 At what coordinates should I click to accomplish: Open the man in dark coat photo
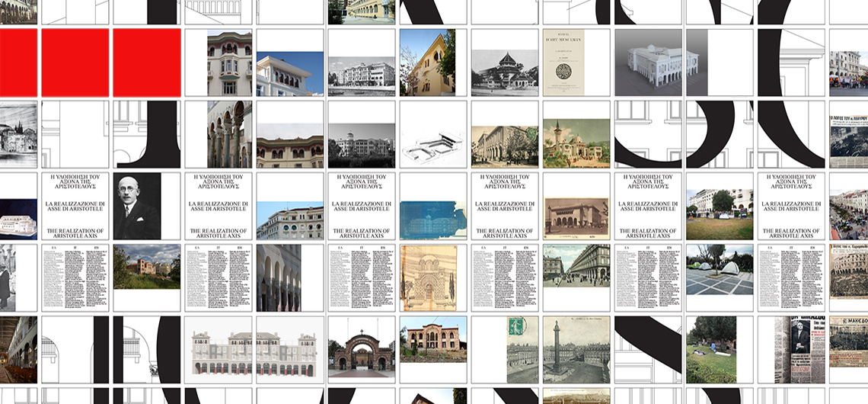[8, 277]
